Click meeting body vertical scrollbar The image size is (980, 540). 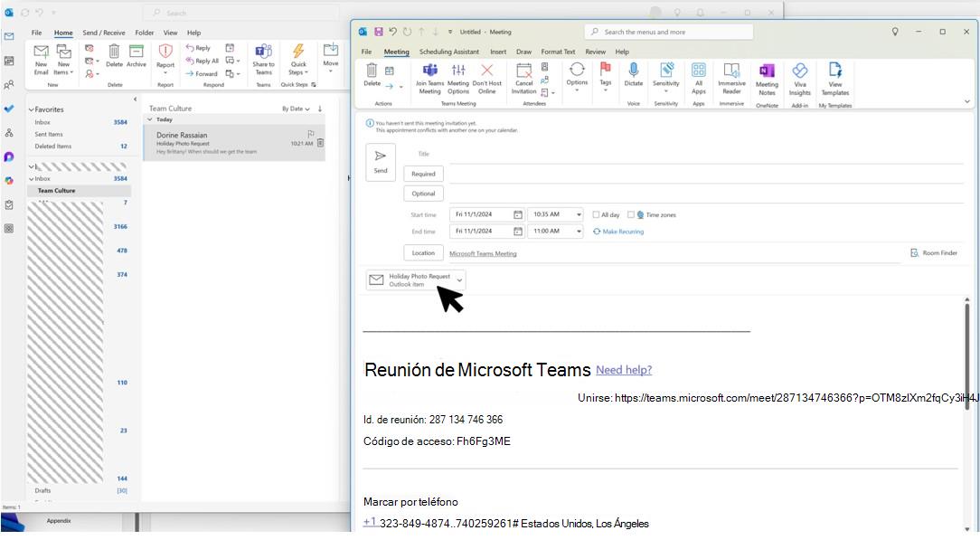[967, 357]
